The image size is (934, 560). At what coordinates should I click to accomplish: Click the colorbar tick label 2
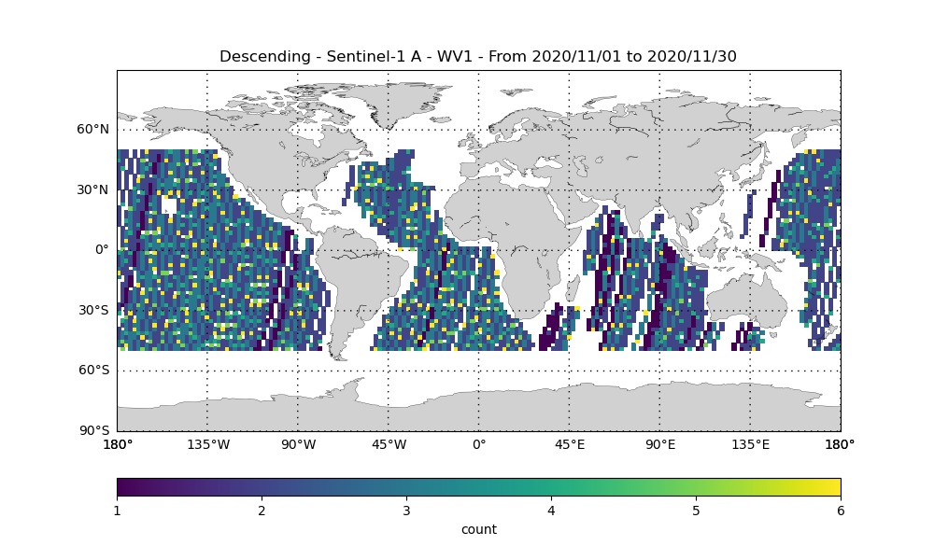[x=262, y=511]
